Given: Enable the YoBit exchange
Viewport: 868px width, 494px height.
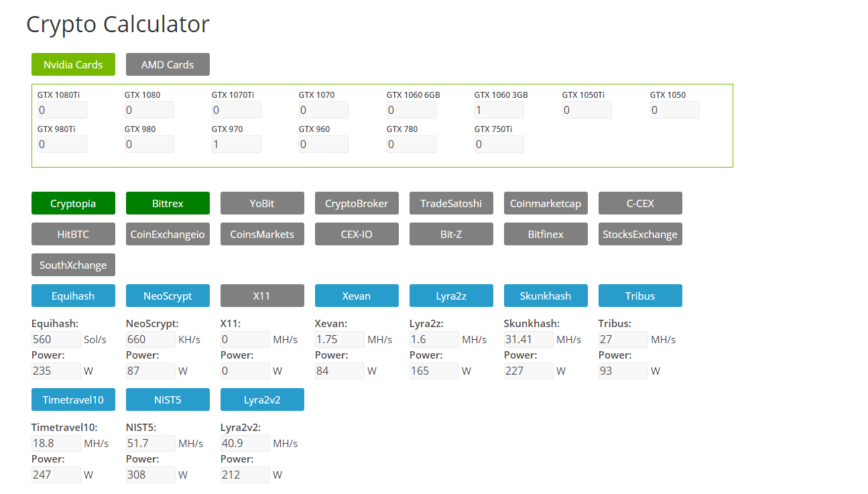Looking at the screenshot, I should [262, 203].
